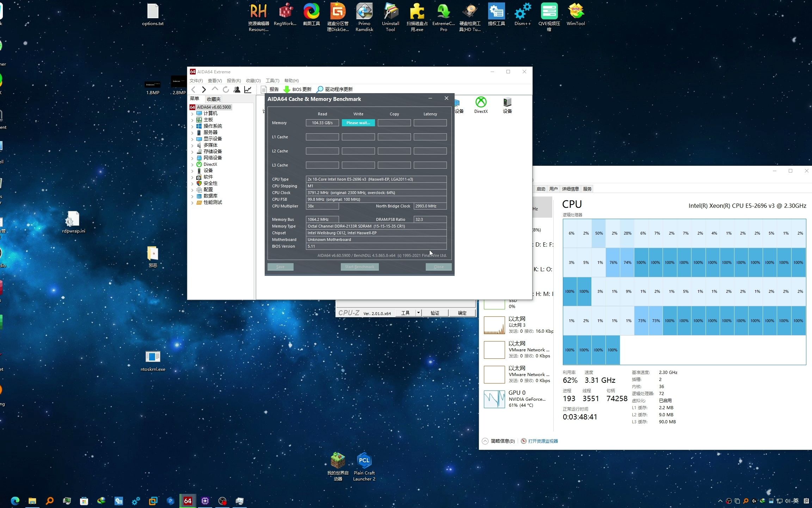Viewport: 812px width, 508px height.
Task: Open the 设备 devices icon beside DirectX
Action: click(507, 105)
